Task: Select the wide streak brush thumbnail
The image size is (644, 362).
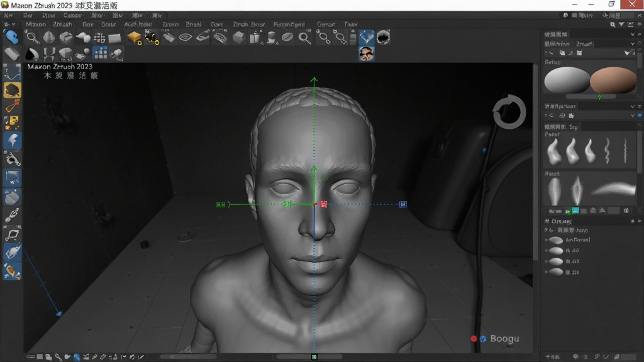Action: coord(614,189)
